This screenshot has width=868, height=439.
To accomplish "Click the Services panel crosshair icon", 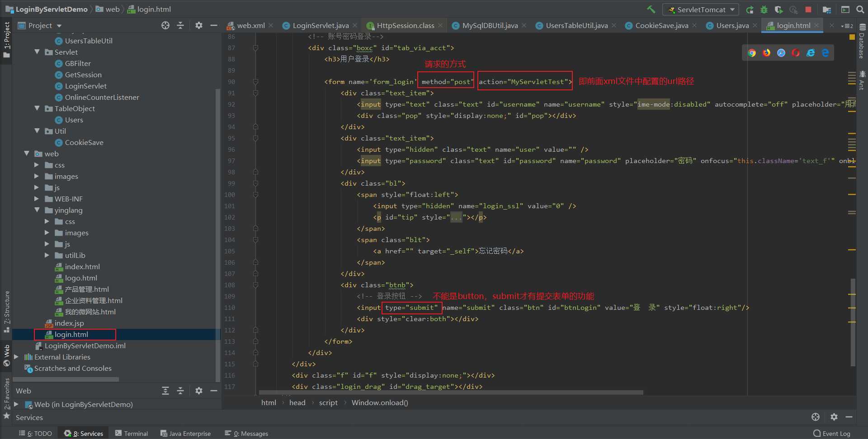I will [x=816, y=417].
